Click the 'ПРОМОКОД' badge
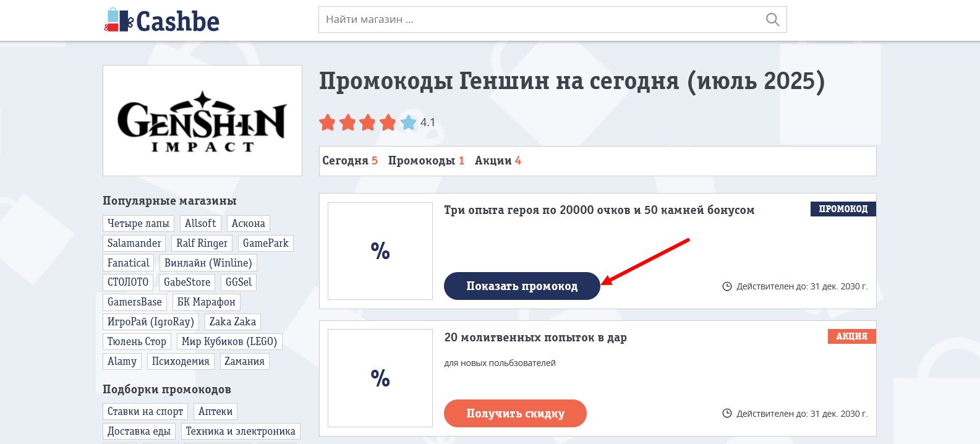Screen dimensions: 980x444 pyautogui.click(x=843, y=209)
